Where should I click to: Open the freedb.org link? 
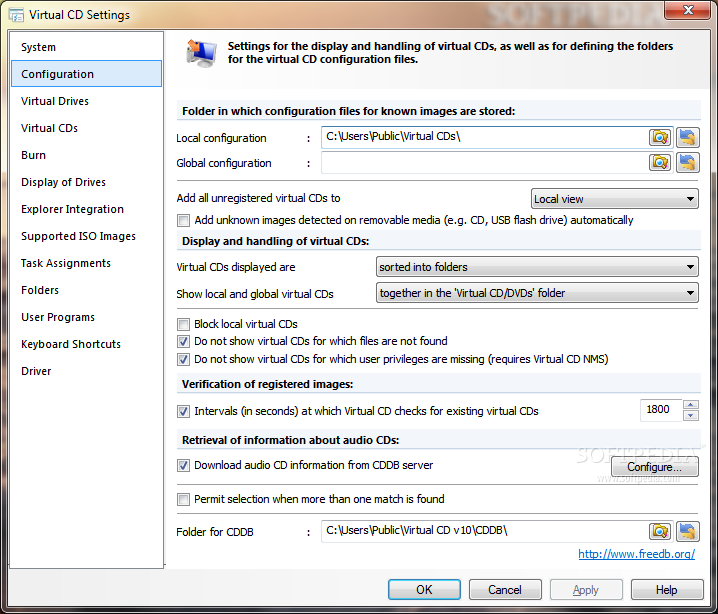click(636, 554)
